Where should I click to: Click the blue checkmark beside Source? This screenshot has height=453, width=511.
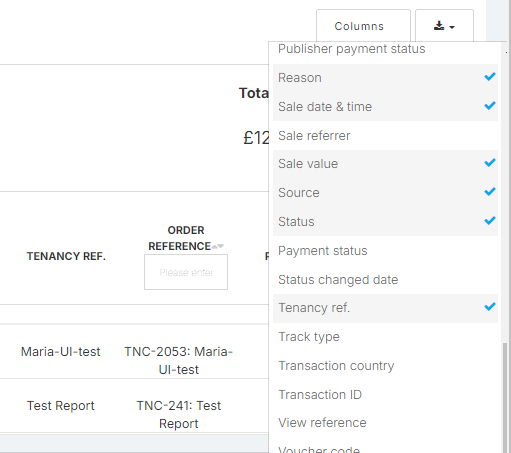(x=490, y=192)
